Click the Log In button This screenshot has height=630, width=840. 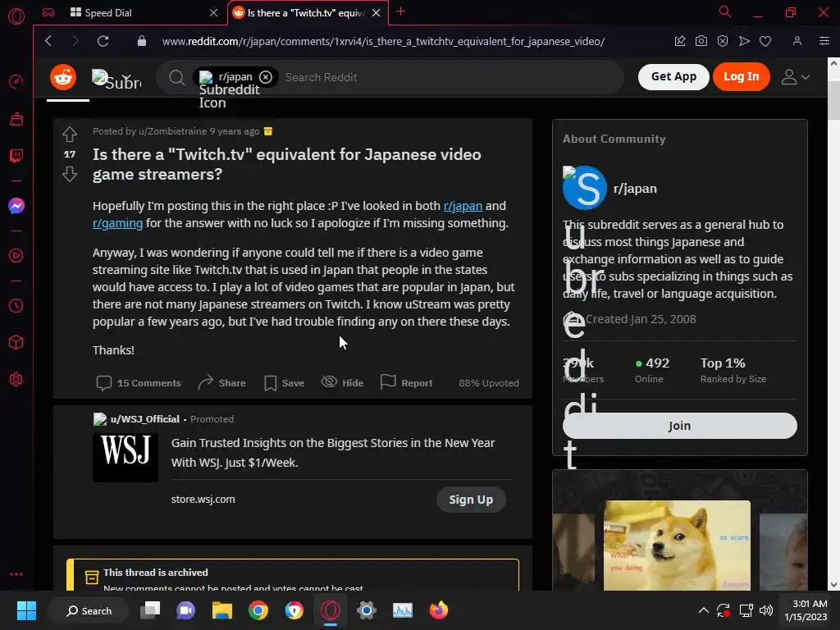(741, 76)
